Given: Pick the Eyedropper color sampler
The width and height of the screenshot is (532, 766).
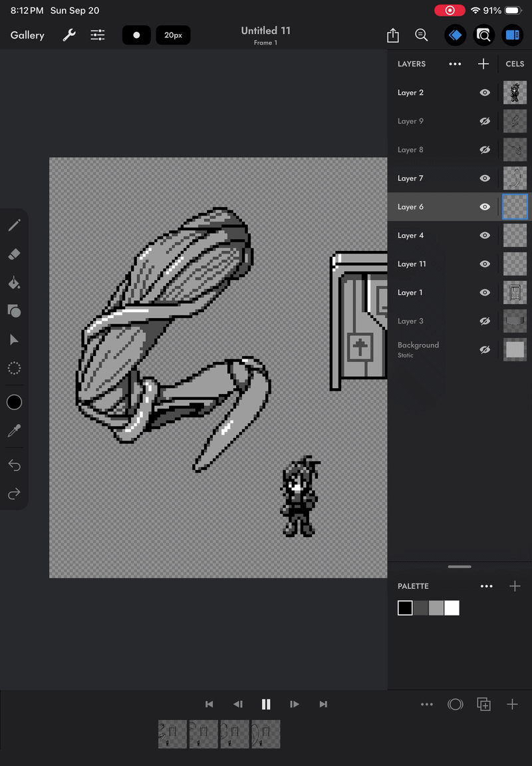Looking at the screenshot, I should 14,431.
